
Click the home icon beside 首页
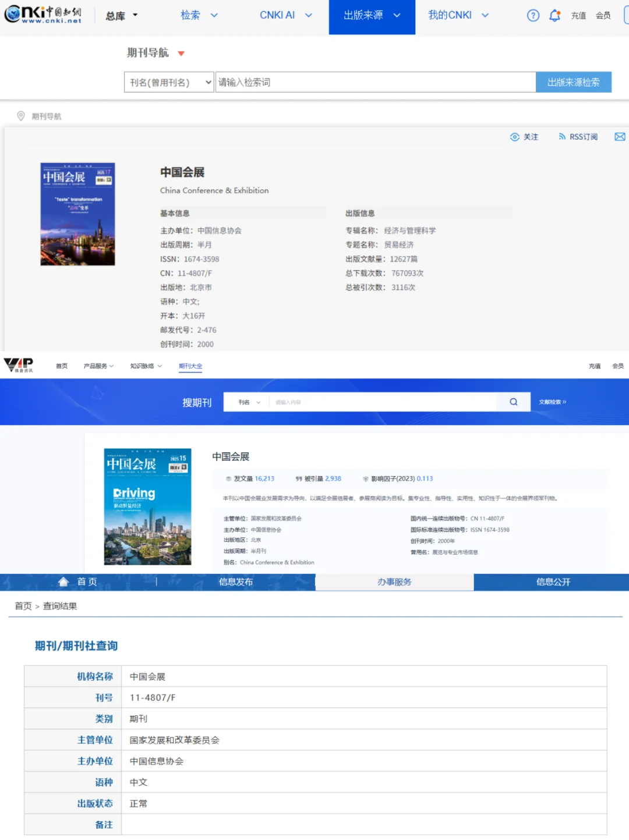[x=63, y=582]
